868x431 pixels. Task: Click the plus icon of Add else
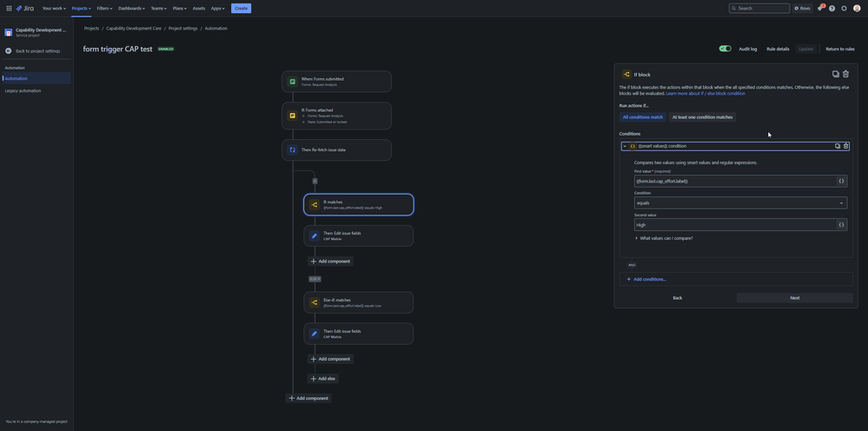[x=314, y=379]
